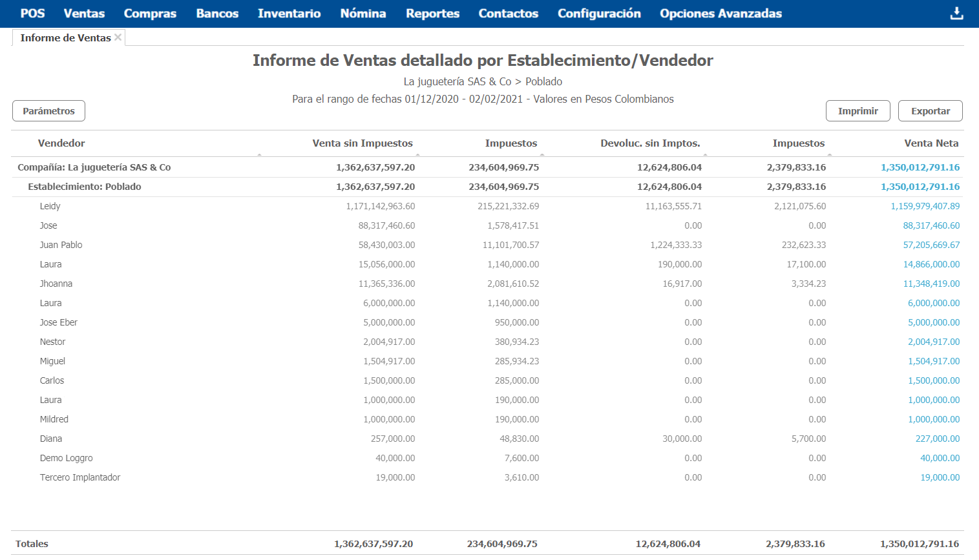Click company total Venta Neta link
Screen dimensions: 979x560
click(920, 167)
